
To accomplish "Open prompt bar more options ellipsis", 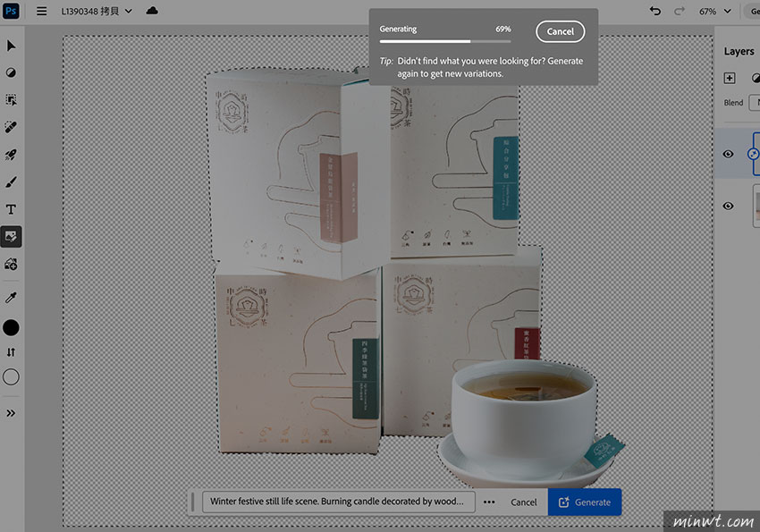I will tap(489, 502).
